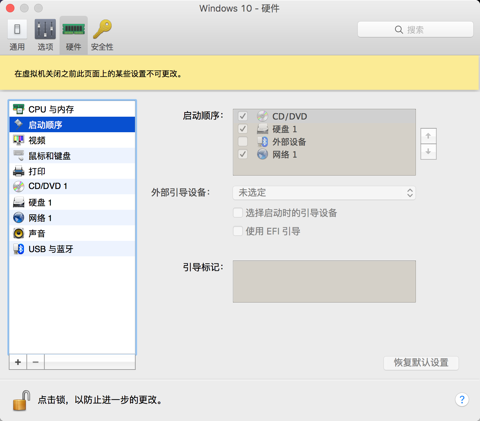Image resolution: width=480 pixels, height=421 pixels.
Task: Select the 安全性 tab label
Action: 102,47
